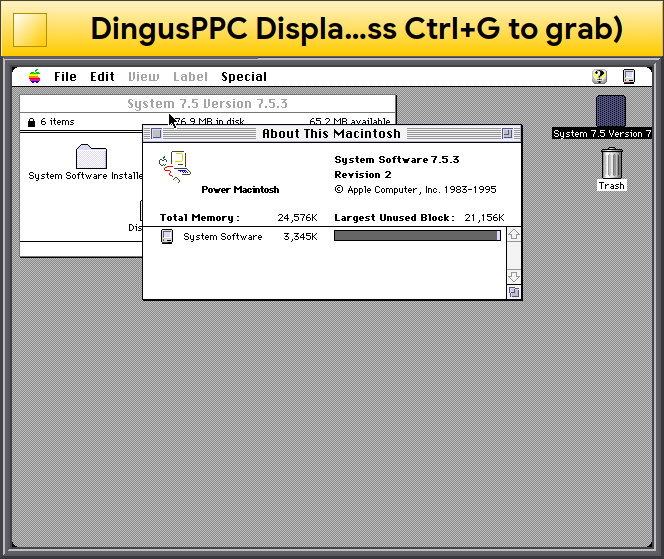Click the "65.2 MB available" text
This screenshot has width=664, height=559.
[349, 121]
